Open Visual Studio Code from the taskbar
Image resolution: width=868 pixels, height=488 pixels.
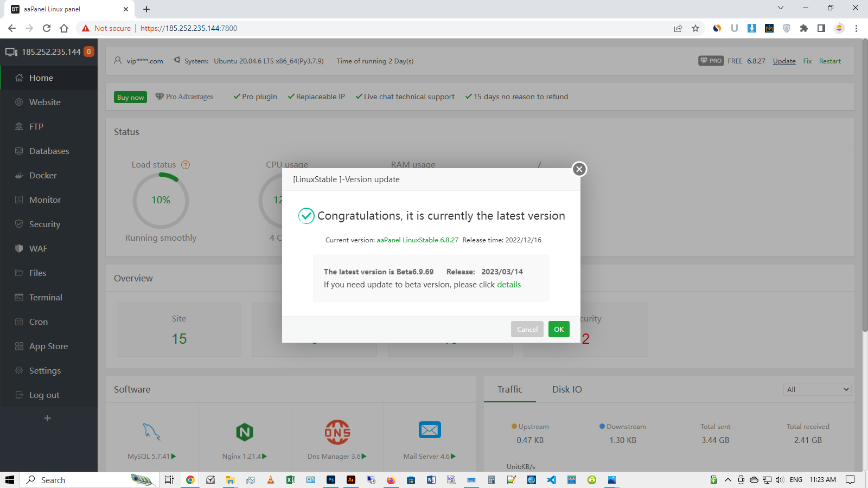coord(552,480)
